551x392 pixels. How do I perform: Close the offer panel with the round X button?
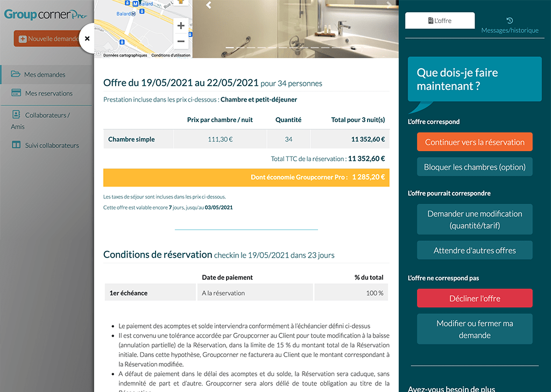(x=87, y=38)
